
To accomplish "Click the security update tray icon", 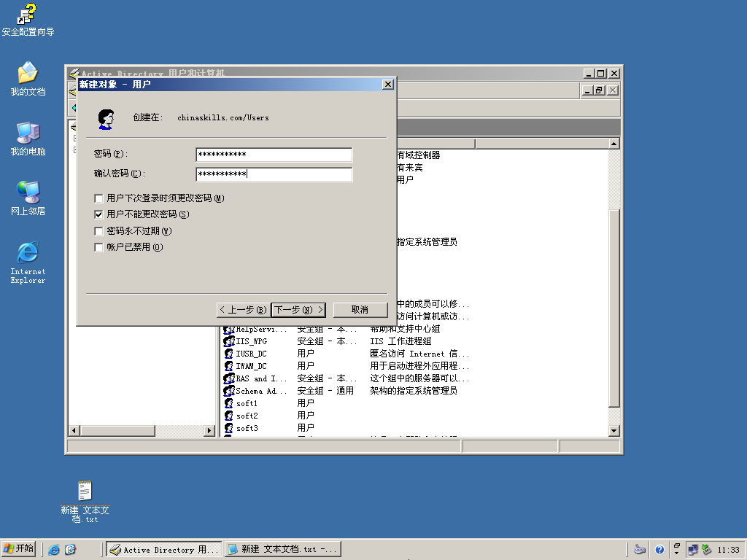I will (x=706, y=550).
